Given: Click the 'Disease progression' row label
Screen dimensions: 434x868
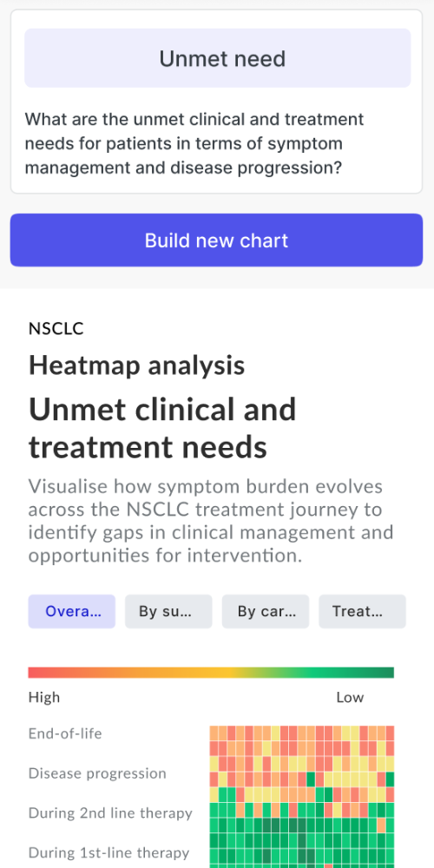Looking at the screenshot, I should point(97,773).
